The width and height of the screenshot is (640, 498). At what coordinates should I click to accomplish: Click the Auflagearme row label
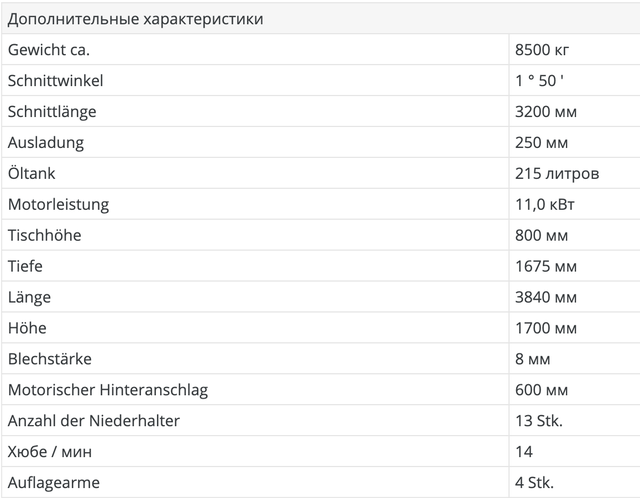pyautogui.click(x=53, y=483)
